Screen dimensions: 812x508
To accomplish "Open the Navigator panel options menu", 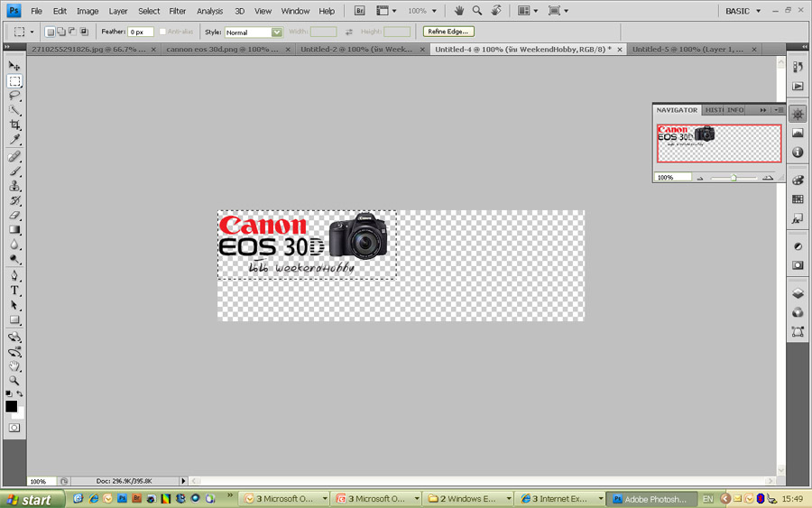I will pyautogui.click(x=780, y=110).
